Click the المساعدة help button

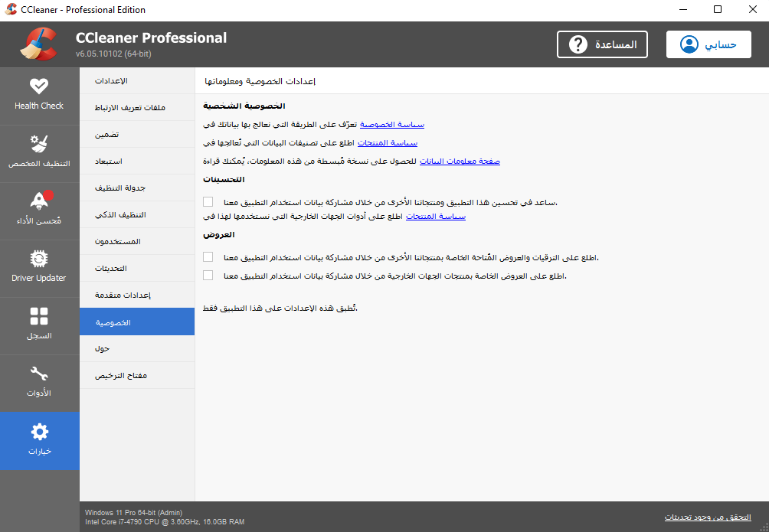click(602, 44)
